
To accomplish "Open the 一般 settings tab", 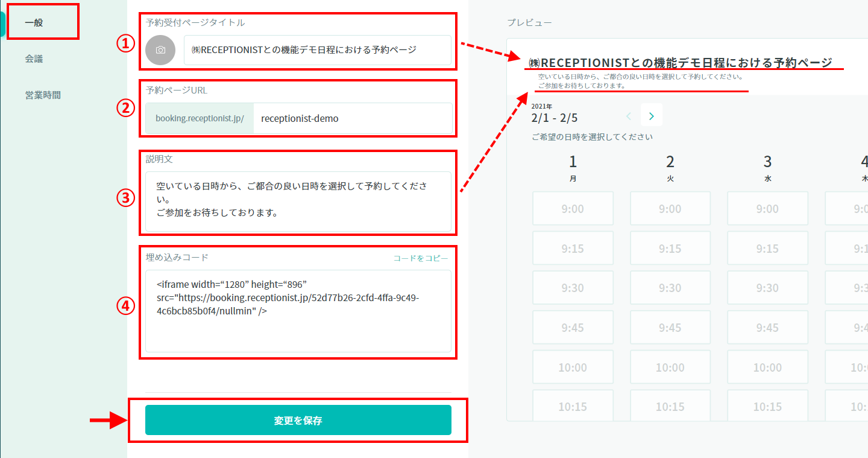I will click(34, 23).
